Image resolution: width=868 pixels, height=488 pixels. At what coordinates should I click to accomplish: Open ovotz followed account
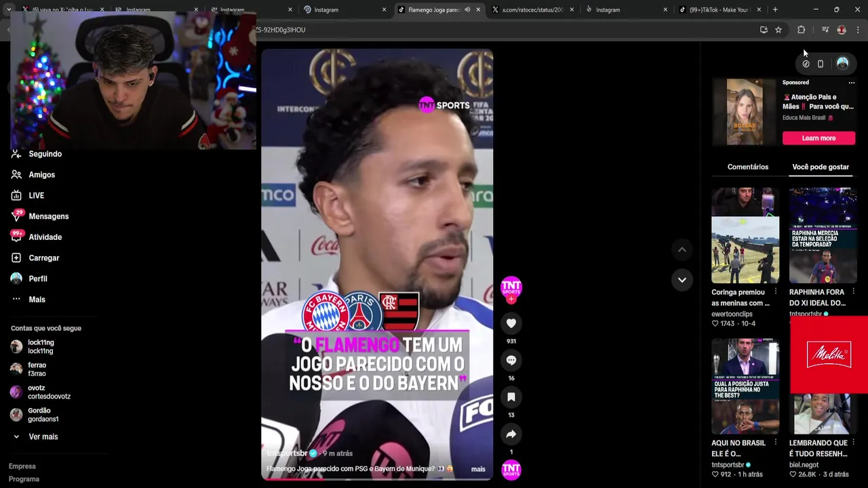click(49, 392)
